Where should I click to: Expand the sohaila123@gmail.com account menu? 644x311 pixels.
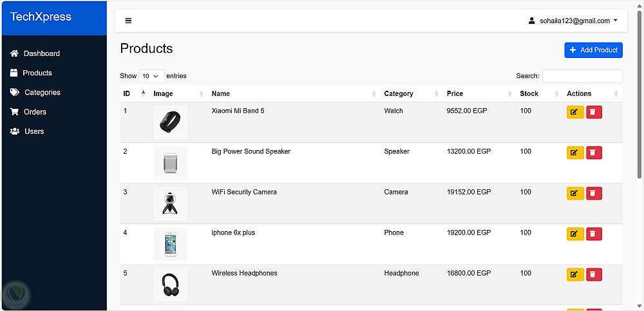pyautogui.click(x=573, y=21)
